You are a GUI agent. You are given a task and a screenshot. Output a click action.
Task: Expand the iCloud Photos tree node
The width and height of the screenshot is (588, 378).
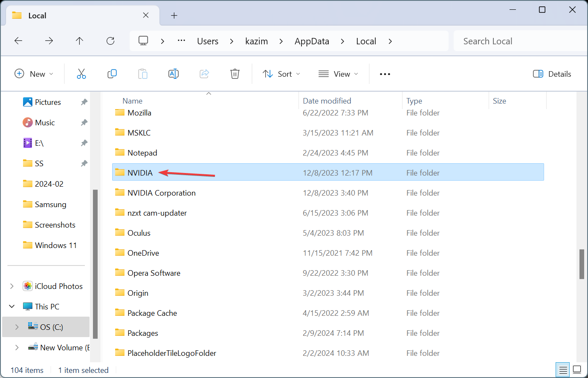coord(12,286)
